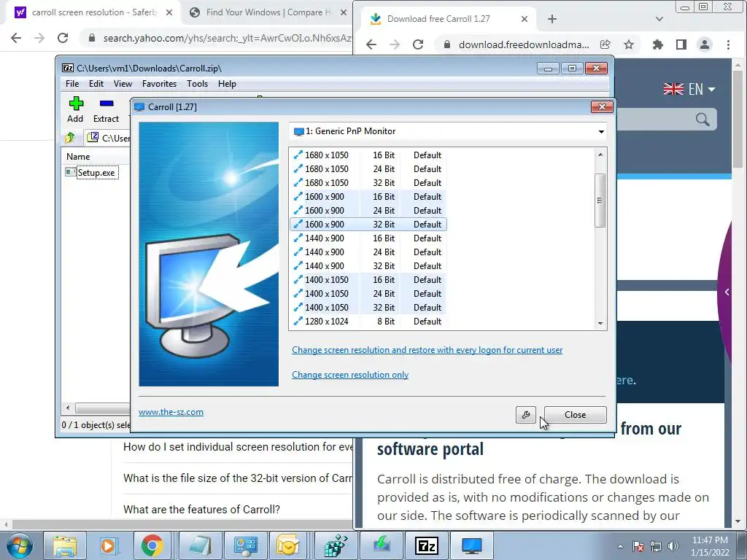Select Download free Carroll 1.27 tab
Screen dimensions: 747x560
(438, 19)
